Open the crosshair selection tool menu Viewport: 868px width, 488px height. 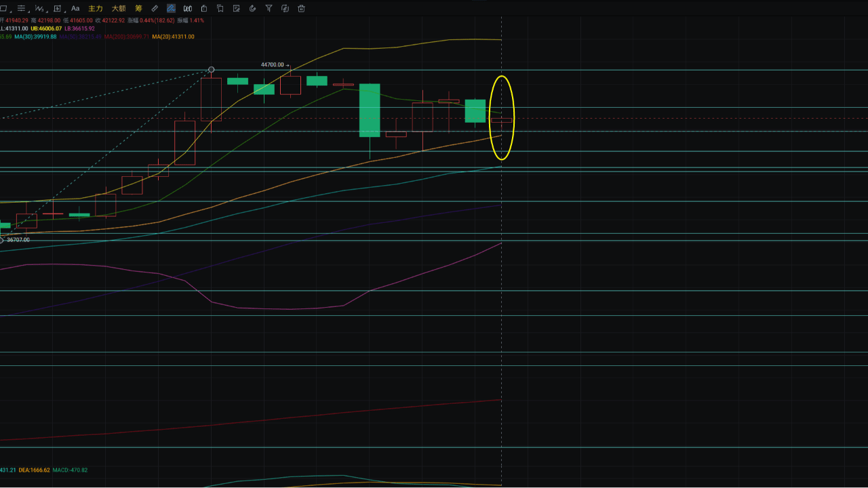coord(58,8)
